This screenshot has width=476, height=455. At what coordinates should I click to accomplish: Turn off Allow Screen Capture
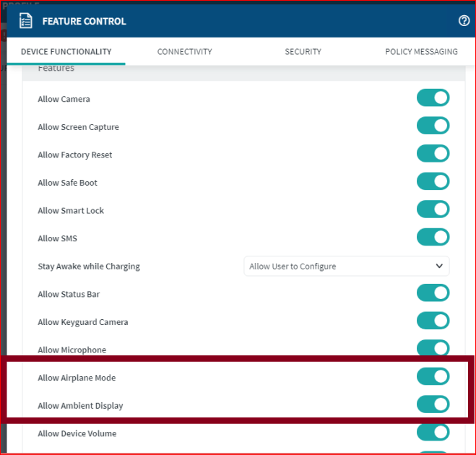tap(433, 126)
